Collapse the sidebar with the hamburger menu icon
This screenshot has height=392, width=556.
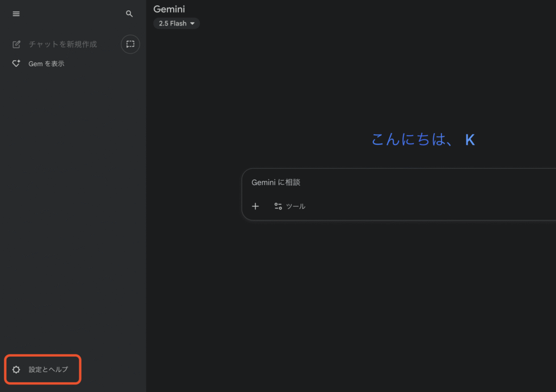pyautogui.click(x=16, y=14)
